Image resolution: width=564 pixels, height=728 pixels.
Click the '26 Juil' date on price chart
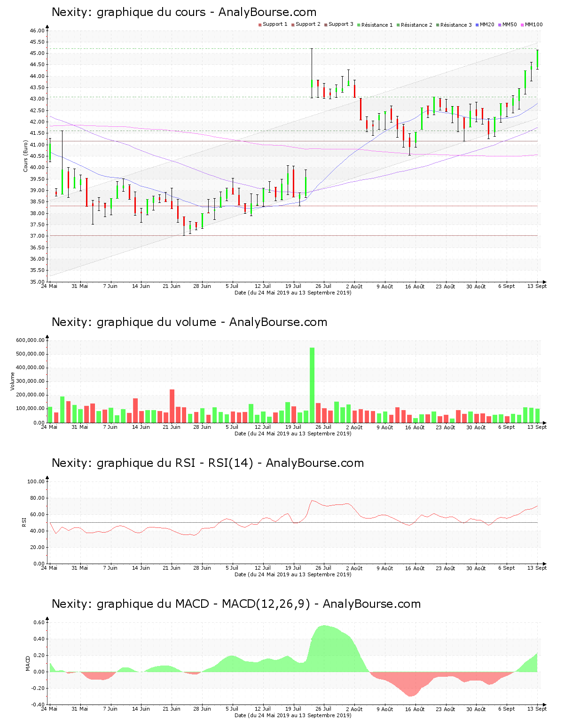point(323,286)
